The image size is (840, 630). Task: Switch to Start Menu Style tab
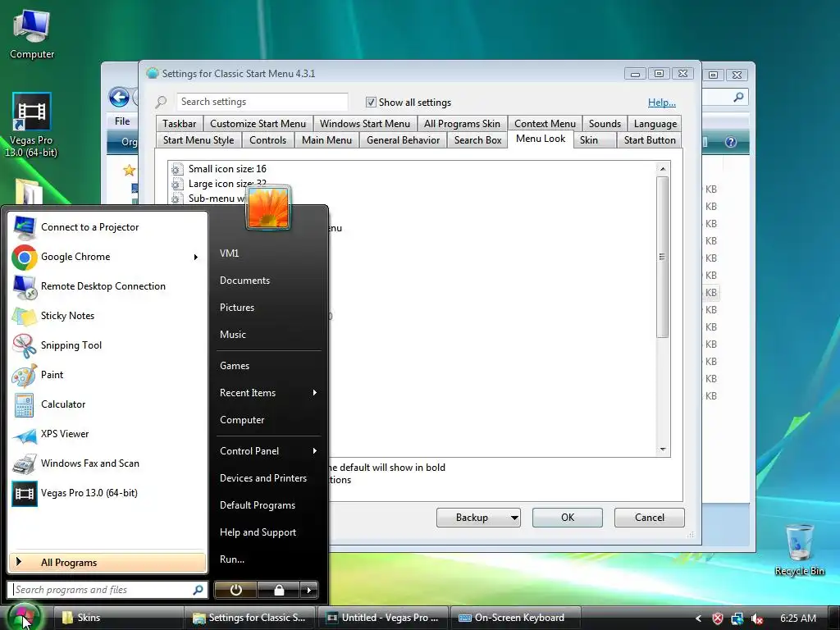(x=199, y=139)
